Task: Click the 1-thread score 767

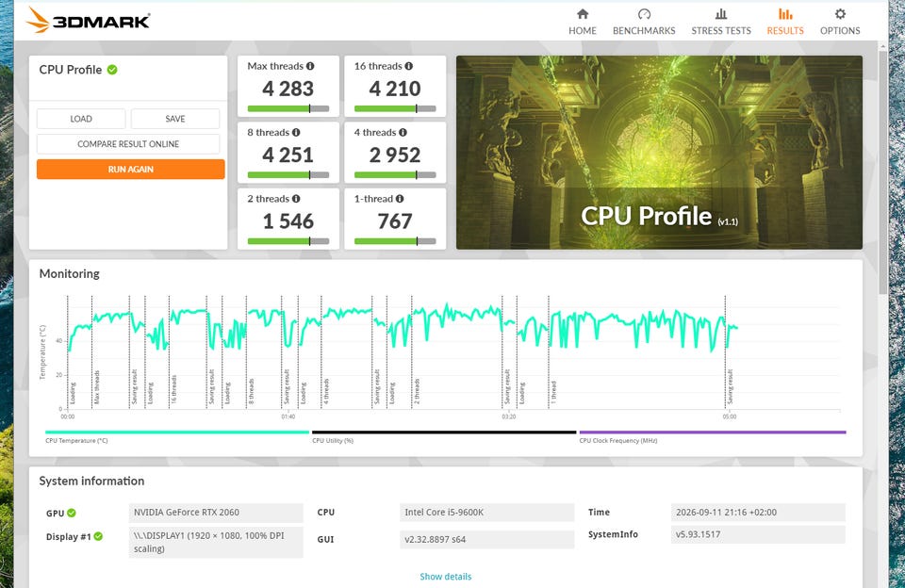Action: tap(395, 221)
